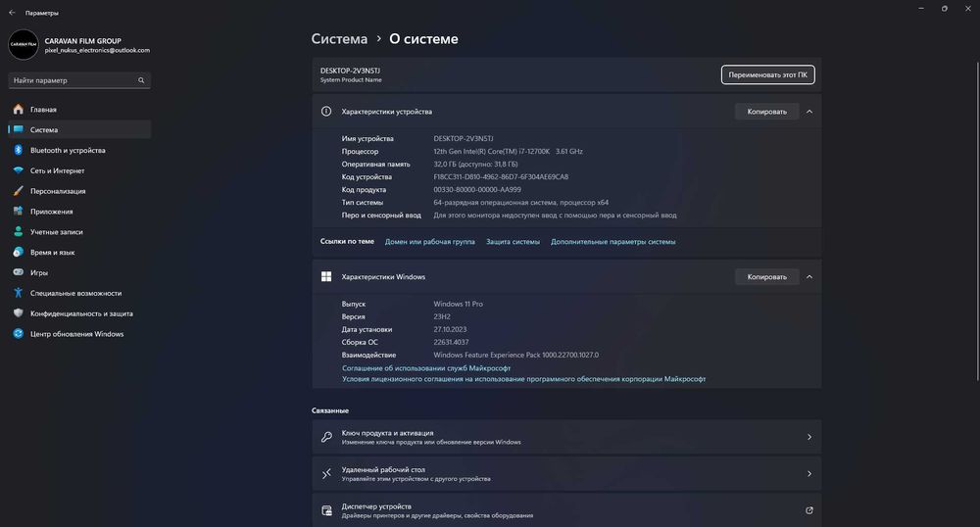Click the search magnifier icon
The image size is (980, 527).
[141, 80]
